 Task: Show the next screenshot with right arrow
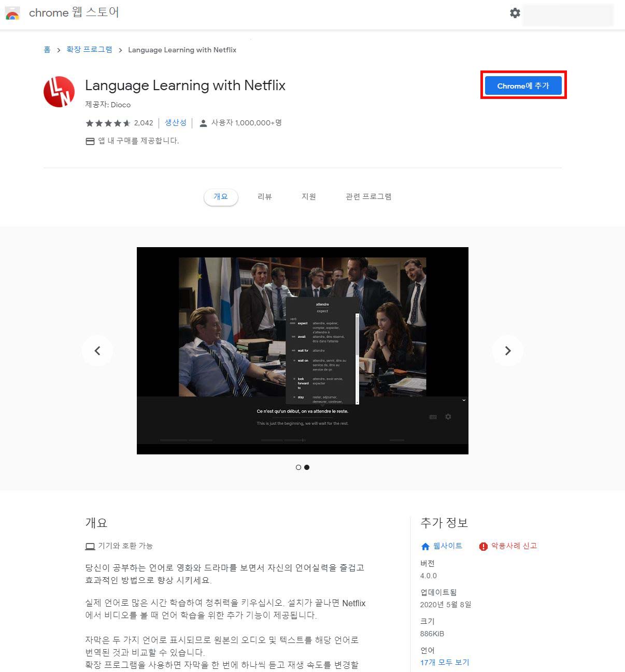pyautogui.click(x=507, y=351)
